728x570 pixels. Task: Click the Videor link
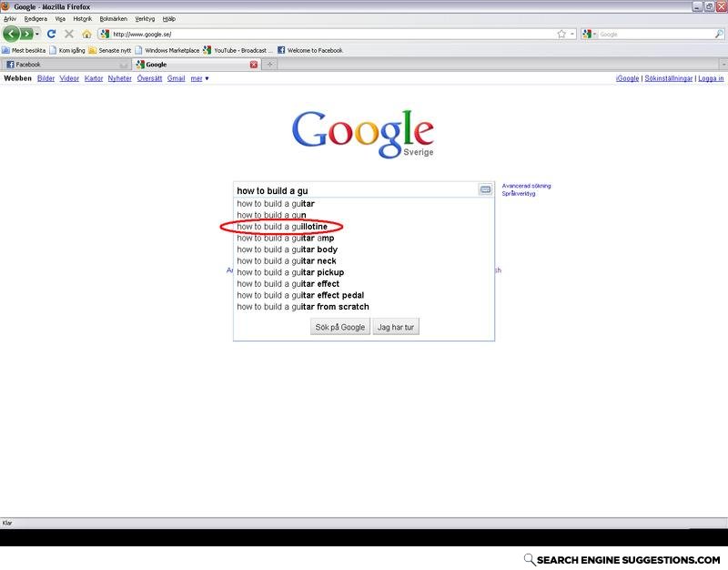pyautogui.click(x=69, y=78)
